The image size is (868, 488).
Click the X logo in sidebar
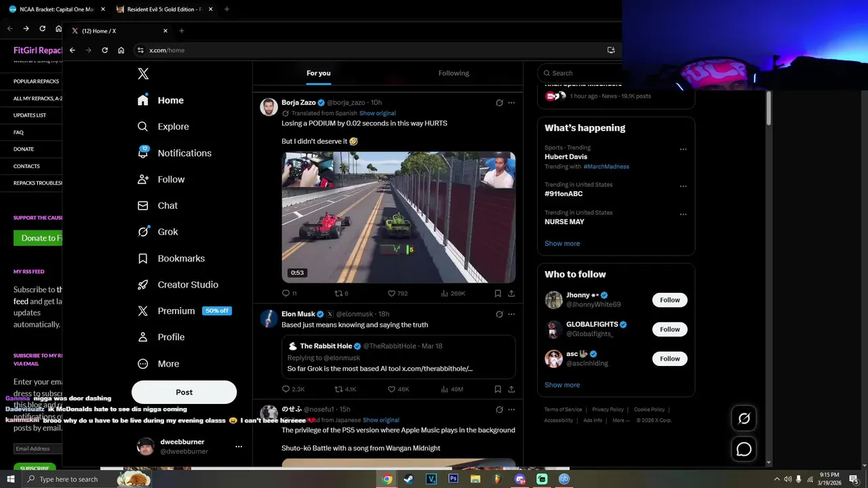pos(143,74)
